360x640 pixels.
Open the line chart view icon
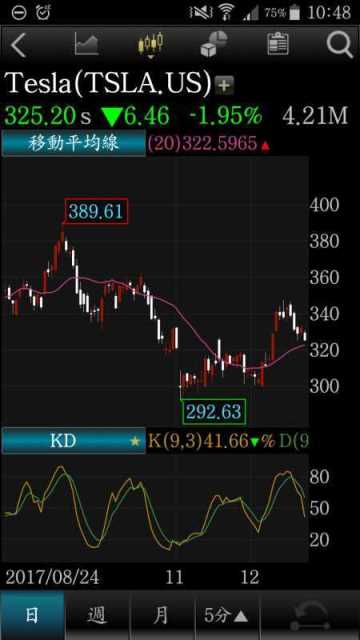tap(87, 44)
